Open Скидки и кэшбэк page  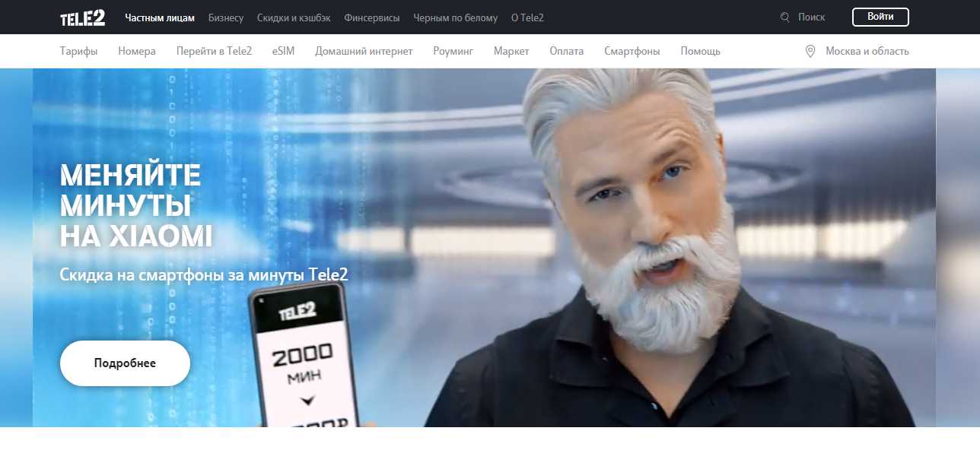point(294,17)
